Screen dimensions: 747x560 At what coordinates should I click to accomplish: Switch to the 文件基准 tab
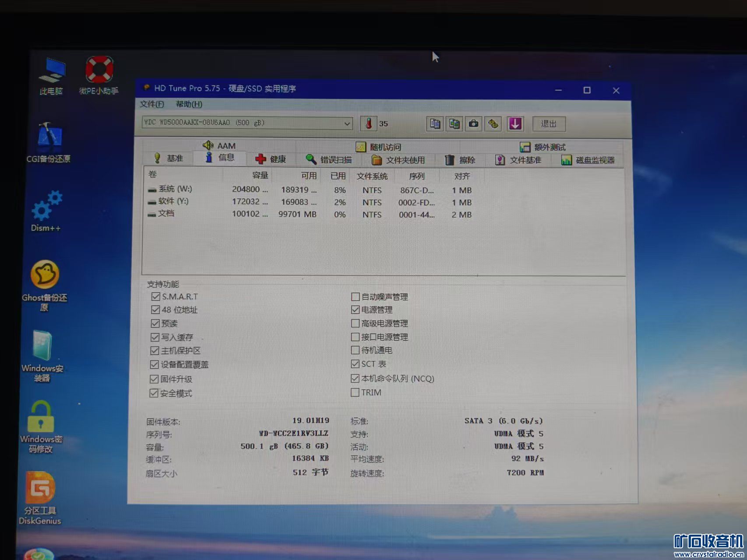(x=518, y=160)
